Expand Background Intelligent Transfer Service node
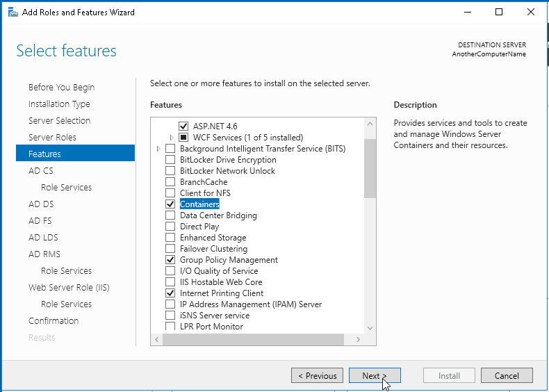The image size is (549, 392). pos(158,149)
